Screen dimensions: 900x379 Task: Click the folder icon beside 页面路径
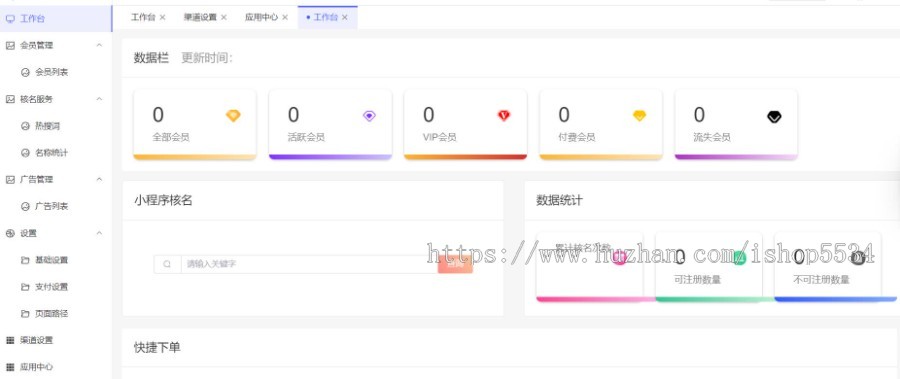point(25,314)
